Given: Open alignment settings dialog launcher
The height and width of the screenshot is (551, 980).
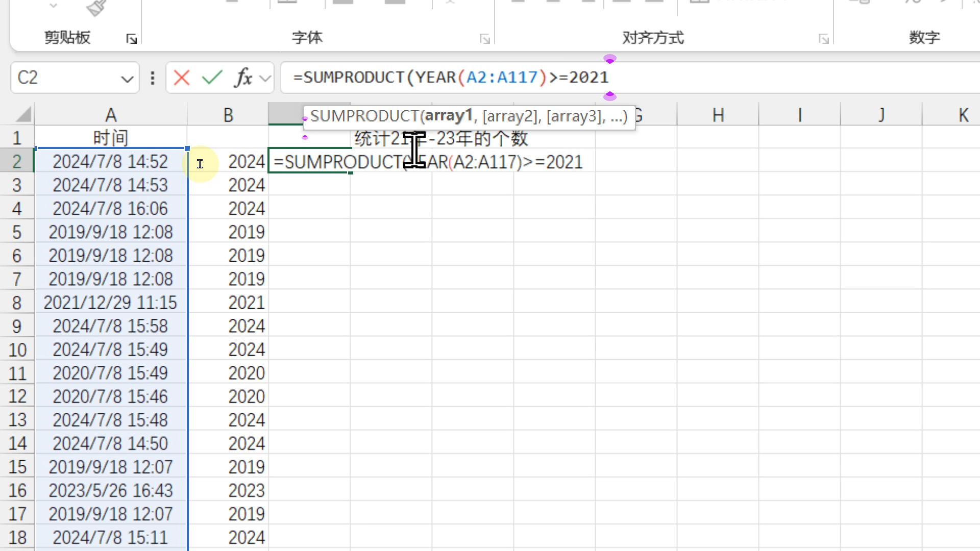Looking at the screenshot, I should click(823, 39).
